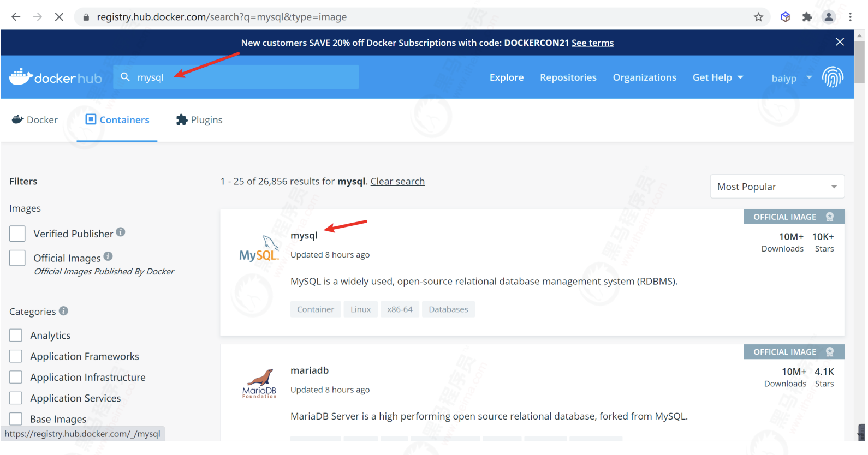
Task: Open the Chrome three-dot menu
Action: [850, 17]
